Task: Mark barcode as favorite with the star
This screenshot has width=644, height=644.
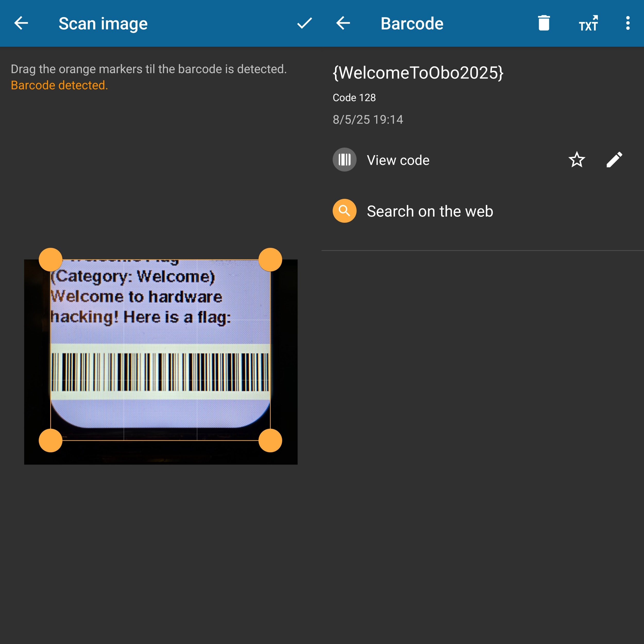Action: click(577, 160)
